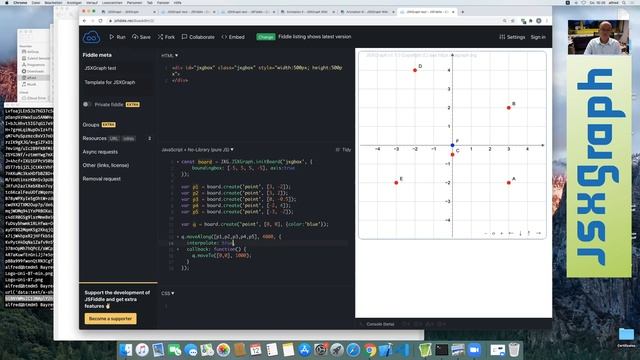Reload the browser page
Viewport: 640px width, 360px height.
click(100, 20)
